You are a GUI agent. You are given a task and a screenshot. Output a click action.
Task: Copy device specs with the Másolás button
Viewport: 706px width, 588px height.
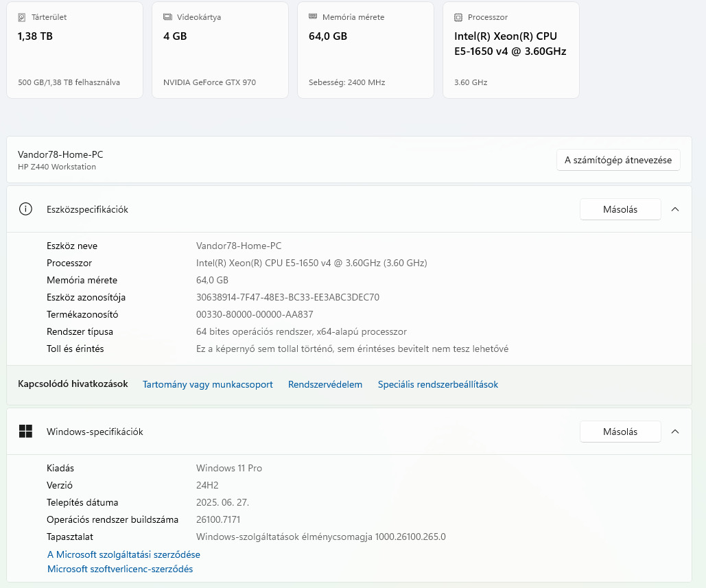[620, 209]
